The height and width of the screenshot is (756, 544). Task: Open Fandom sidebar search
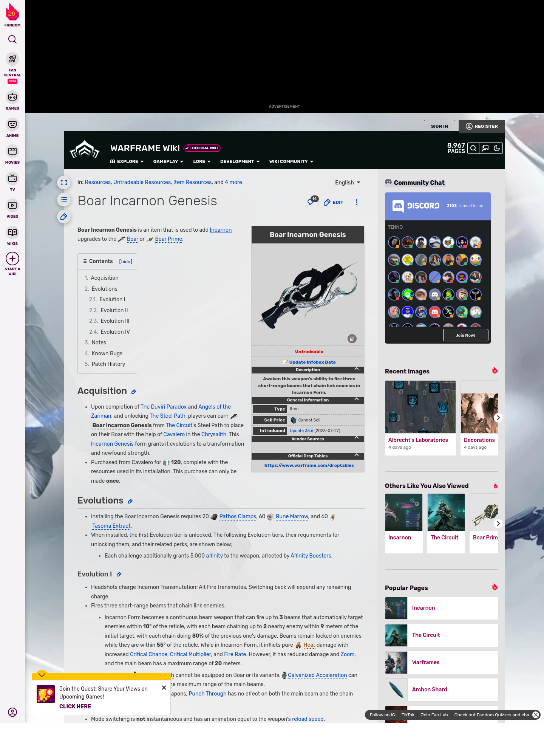pyautogui.click(x=12, y=39)
